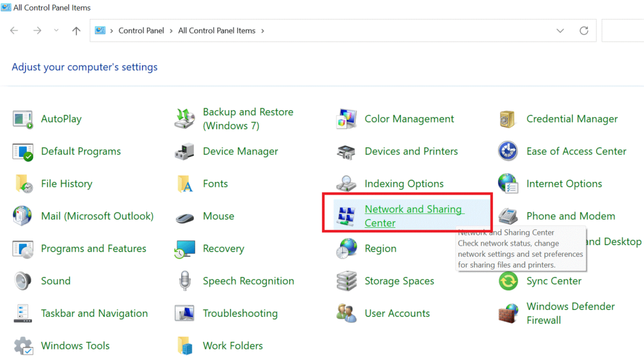
Task: Click the Windows Defender Firewall icon
Action: pyautogui.click(x=508, y=314)
